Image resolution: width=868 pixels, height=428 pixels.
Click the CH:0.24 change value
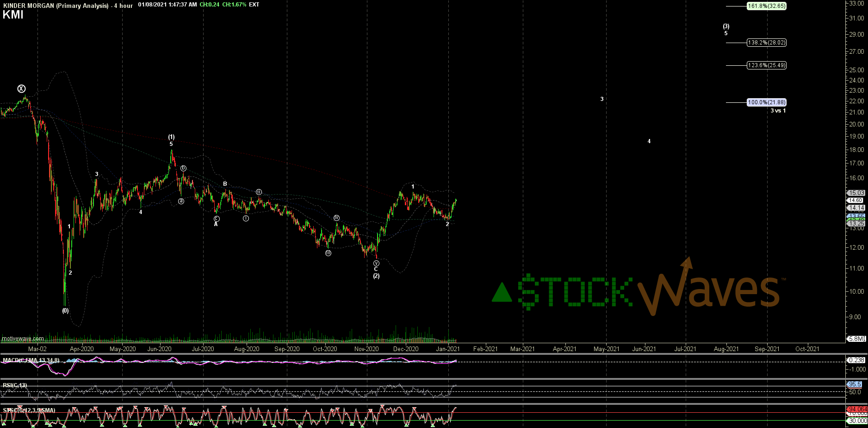pos(209,5)
